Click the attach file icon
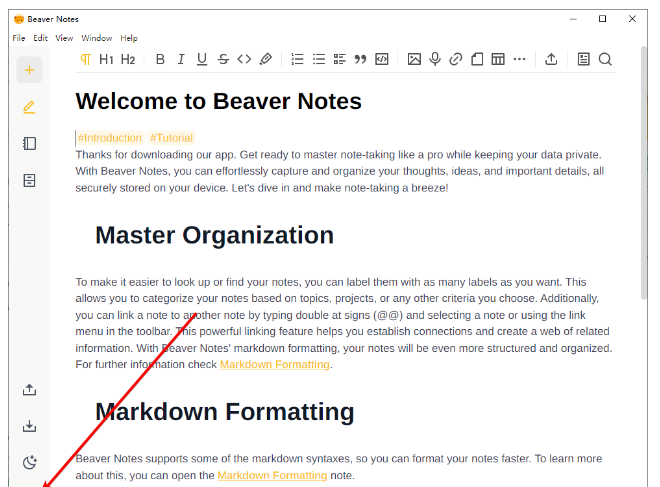Image resolution: width=660 pixels, height=487 pixels. coord(477,59)
